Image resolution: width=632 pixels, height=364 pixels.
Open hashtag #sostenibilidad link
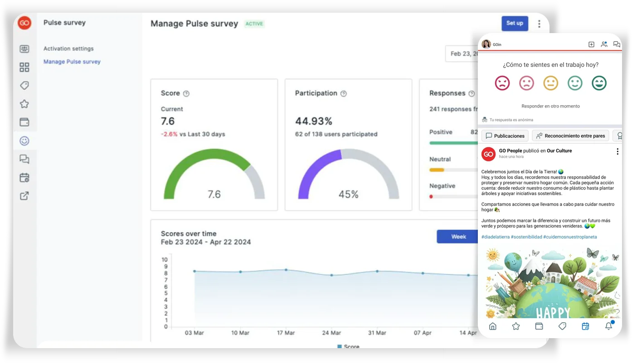[x=526, y=237]
